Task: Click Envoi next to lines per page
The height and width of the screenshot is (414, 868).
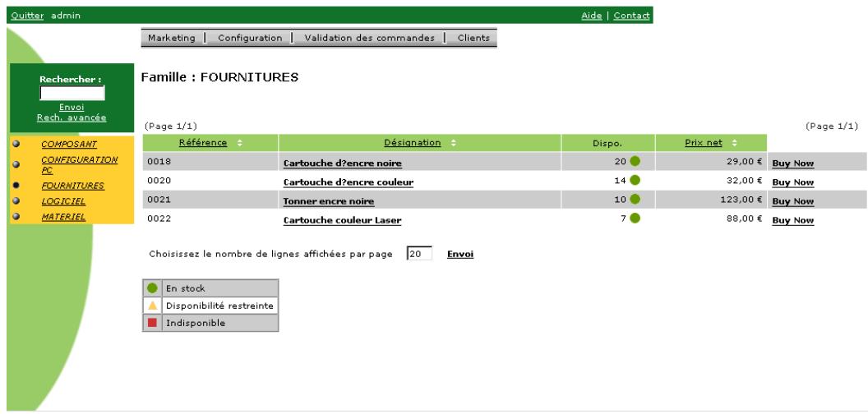Action: 460,254
